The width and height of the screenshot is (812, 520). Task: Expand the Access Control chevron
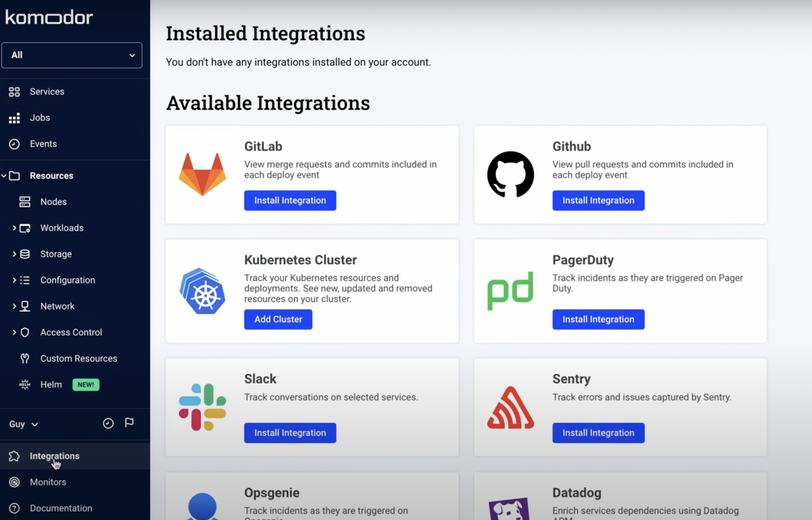[14, 333]
